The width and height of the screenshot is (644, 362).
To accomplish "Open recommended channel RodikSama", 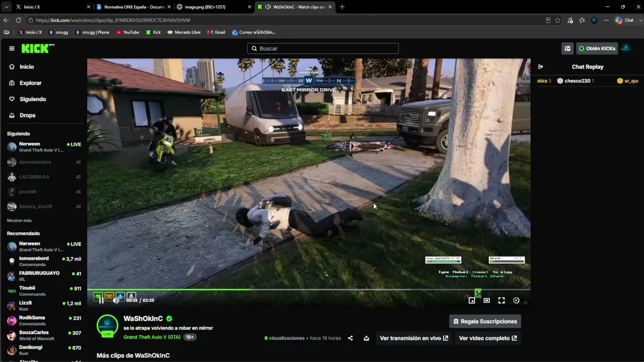I will point(44,320).
